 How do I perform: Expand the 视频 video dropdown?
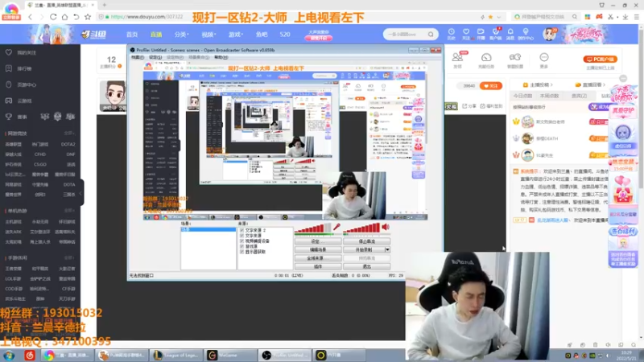click(x=208, y=35)
